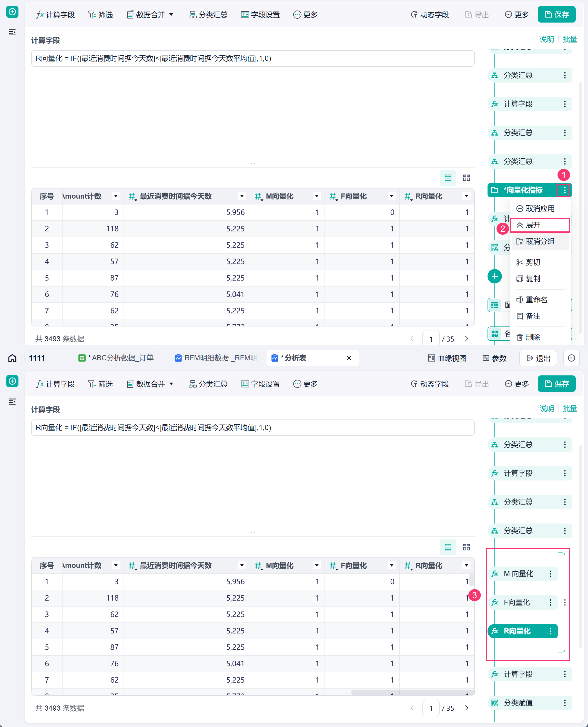The width and height of the screenshot is (588, 727).
Task: Open the 参数 parameters panel
Action: [x=494, y=358]
